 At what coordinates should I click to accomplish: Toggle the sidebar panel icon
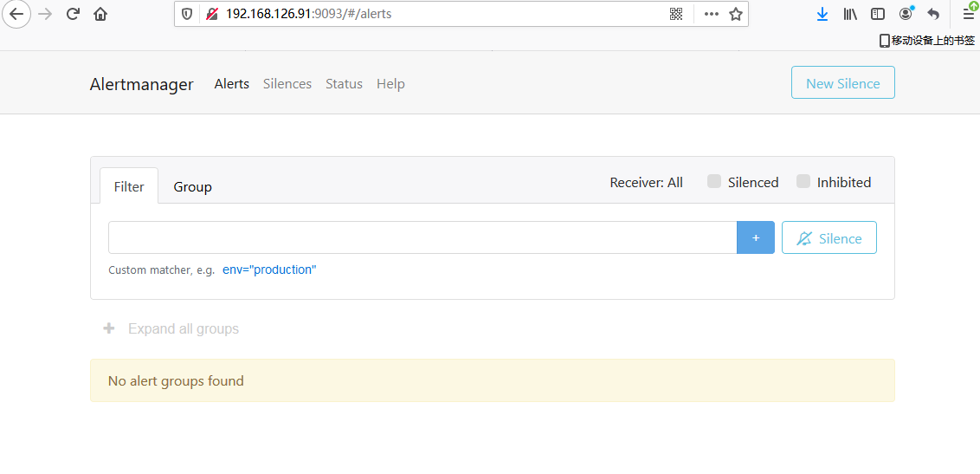(x=878, y=14)
